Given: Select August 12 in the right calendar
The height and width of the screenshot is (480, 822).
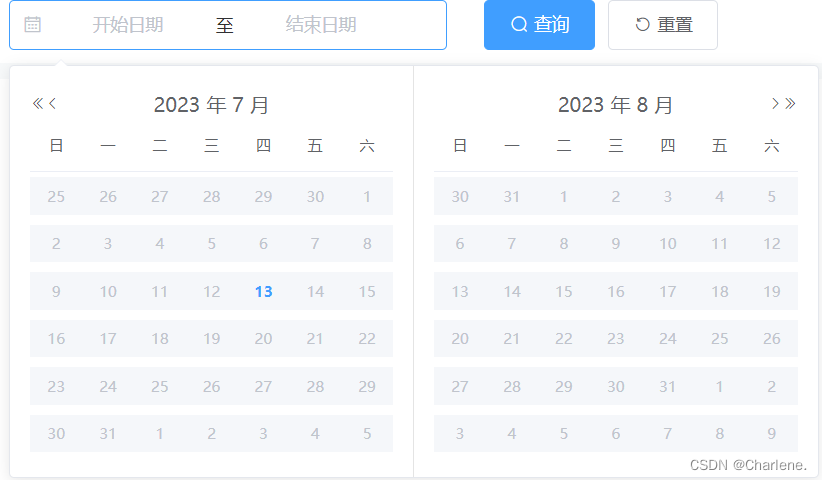Looking at the screenshot, I should click(772, 244).
